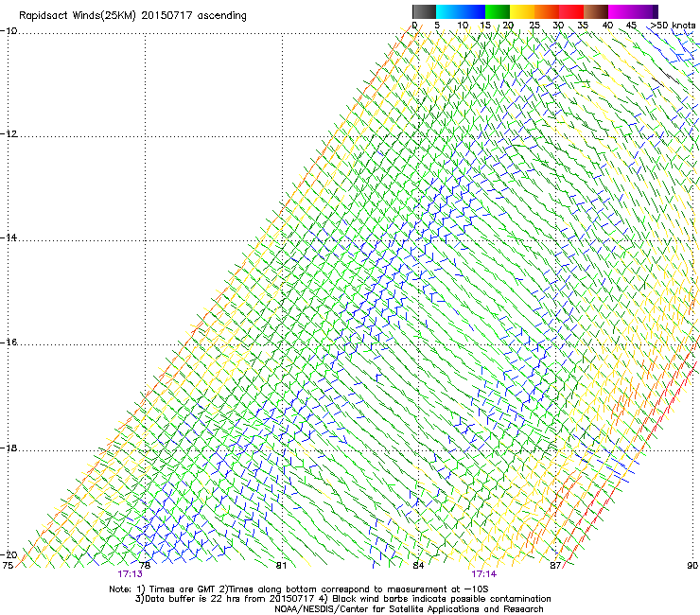Click the 84 longitude axis label
This screenshot has width=700, height=615.
418,566
